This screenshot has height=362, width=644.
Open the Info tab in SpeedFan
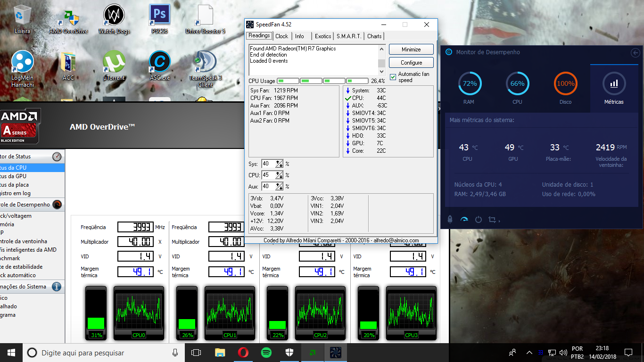pyautogui.click(x=300, y=36)
